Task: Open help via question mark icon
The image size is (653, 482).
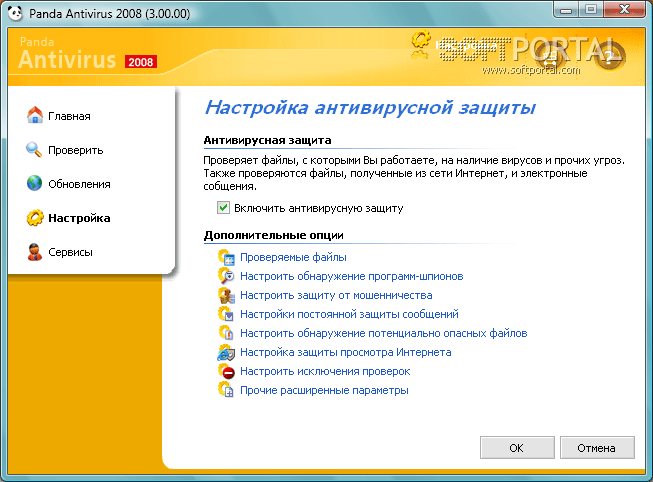Action: click(x=609, y=57)
